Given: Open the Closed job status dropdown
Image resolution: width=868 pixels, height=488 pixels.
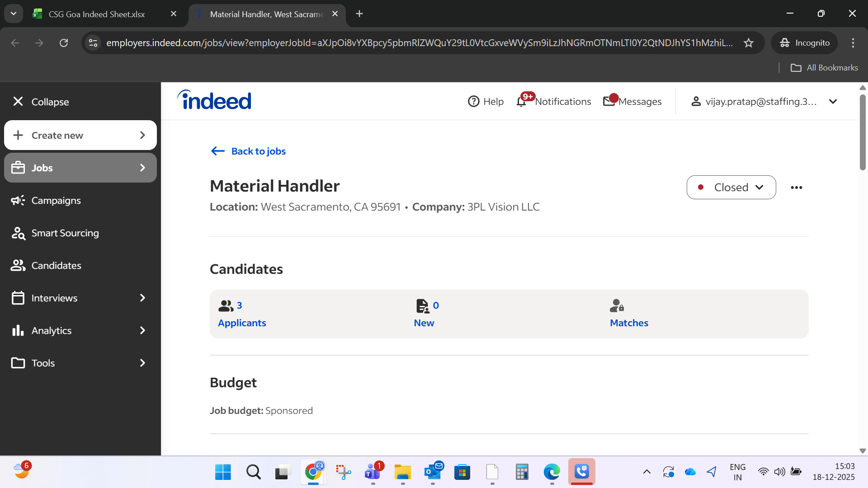Looking at the screenshot, I should (x=731, y=188).
